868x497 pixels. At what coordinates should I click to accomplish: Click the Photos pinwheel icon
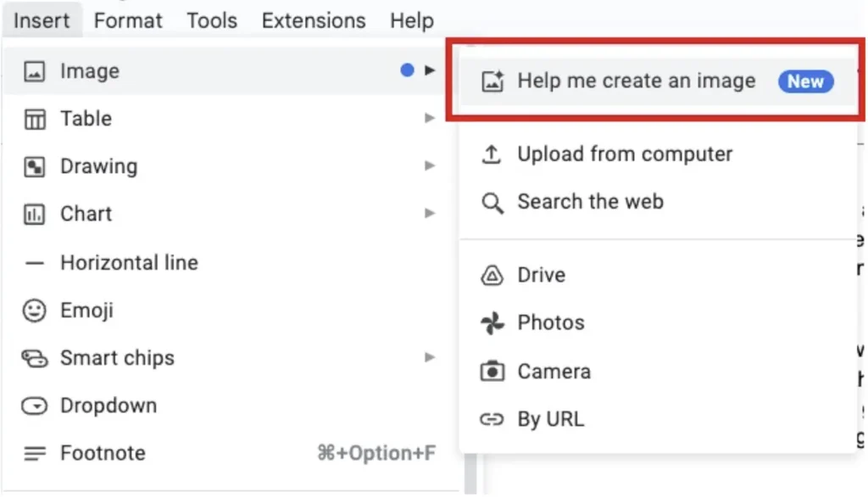[x=492, y=323]
